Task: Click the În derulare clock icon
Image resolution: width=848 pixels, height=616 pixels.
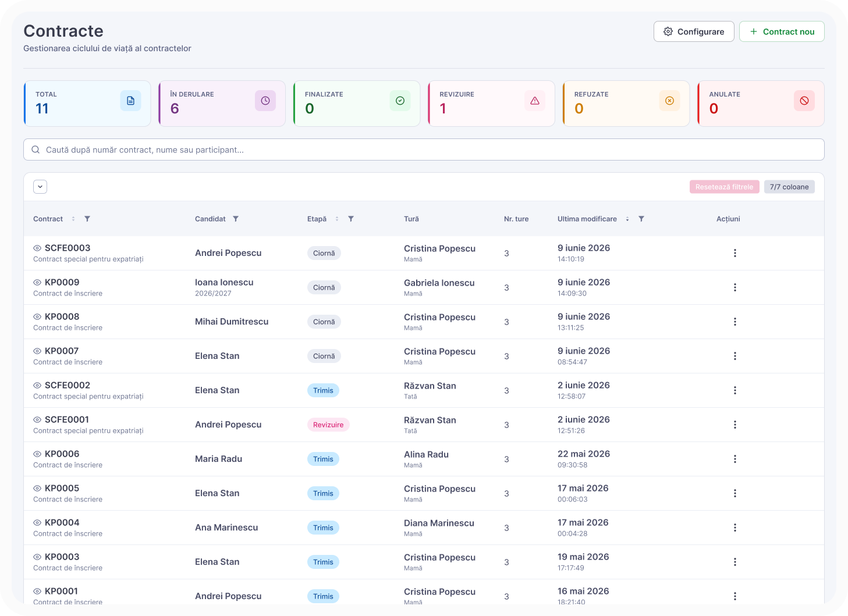Action: 265,101
